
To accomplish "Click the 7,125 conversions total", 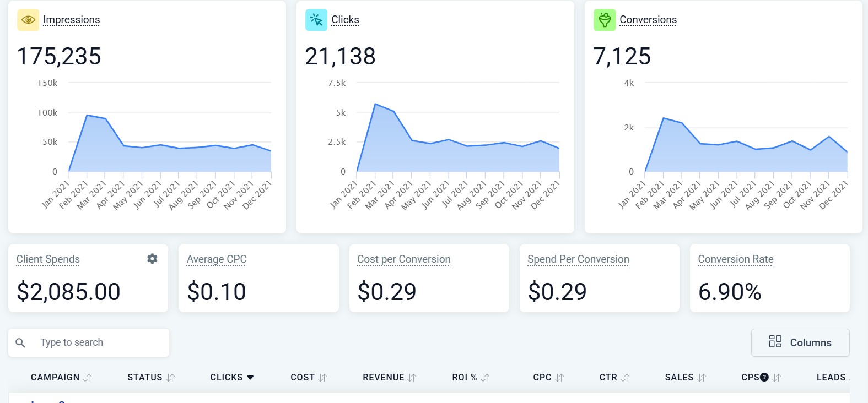I will (x=622, y=56).
